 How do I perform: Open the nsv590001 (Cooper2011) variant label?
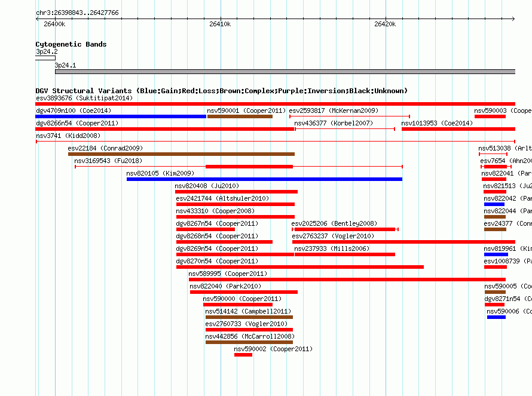pyautogui.click(x=246, y=110)
